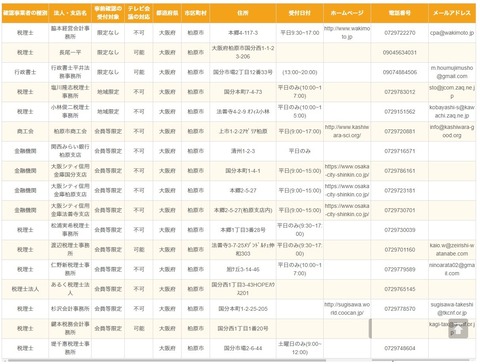Click the cpa@wakimoto.jp email address

452,33
